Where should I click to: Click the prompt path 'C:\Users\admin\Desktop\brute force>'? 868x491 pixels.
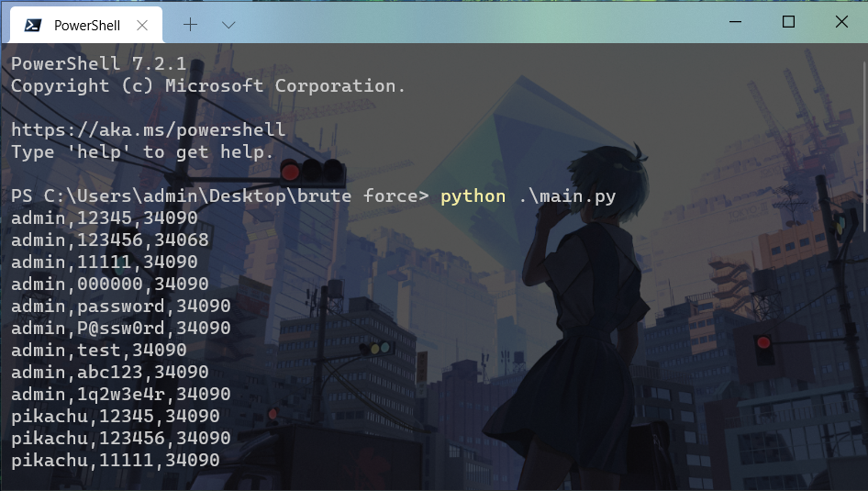(x=237, y=196)
